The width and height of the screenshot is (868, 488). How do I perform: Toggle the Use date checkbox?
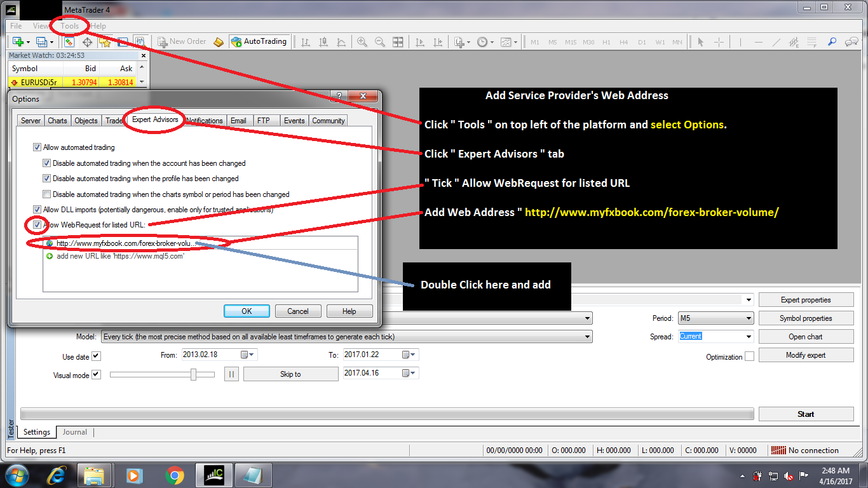click(96, 356)
